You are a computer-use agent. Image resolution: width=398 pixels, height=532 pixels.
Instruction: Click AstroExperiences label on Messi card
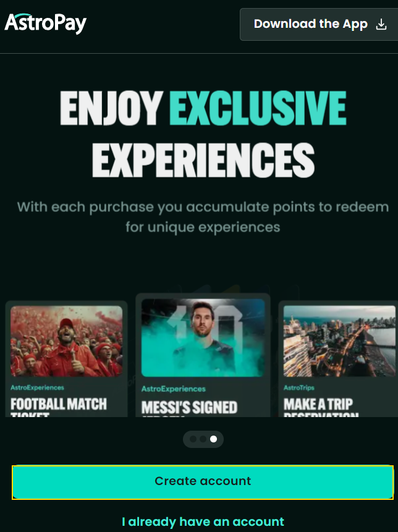tap(174, 389)
